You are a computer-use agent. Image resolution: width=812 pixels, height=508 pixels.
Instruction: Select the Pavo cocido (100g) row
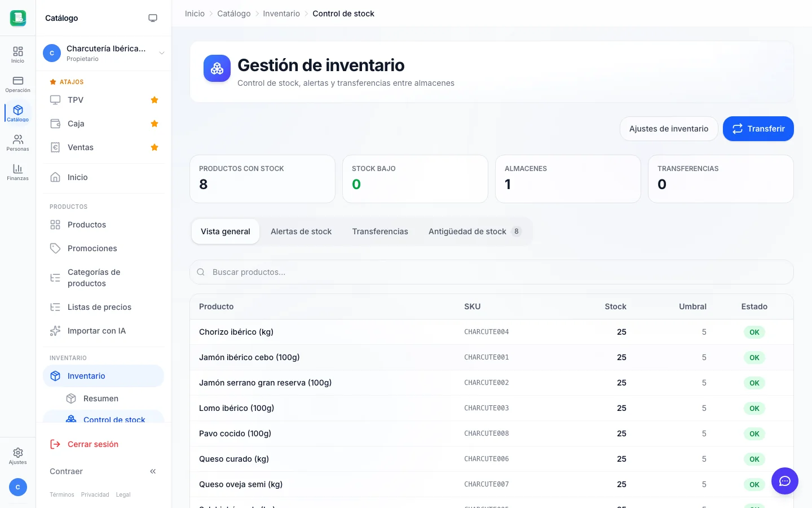[492, 433]
